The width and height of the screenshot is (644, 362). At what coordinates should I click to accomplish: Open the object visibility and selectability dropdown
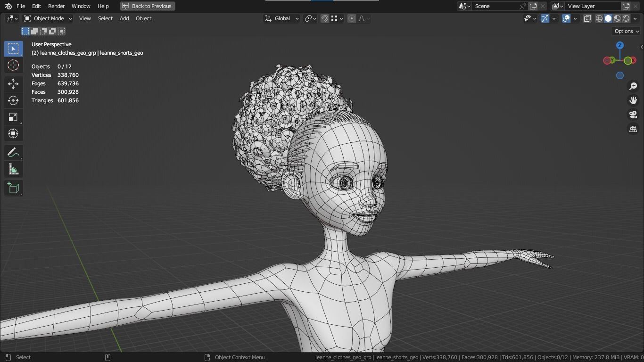click(x=530, y=18)
